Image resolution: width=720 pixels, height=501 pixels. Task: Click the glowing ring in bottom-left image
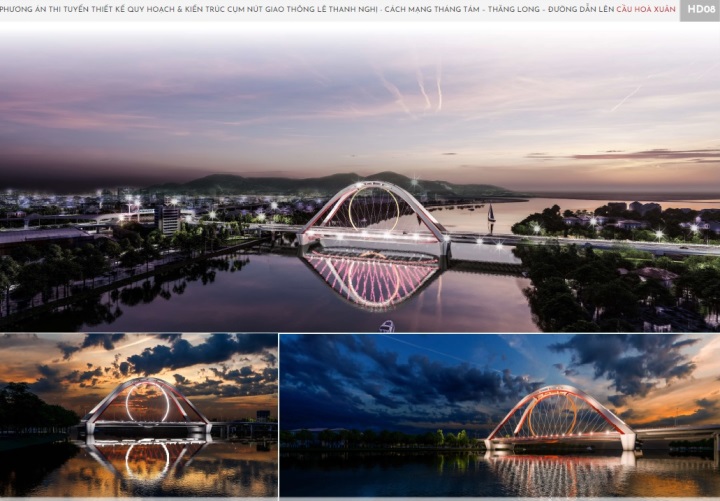tap(147, 402)
